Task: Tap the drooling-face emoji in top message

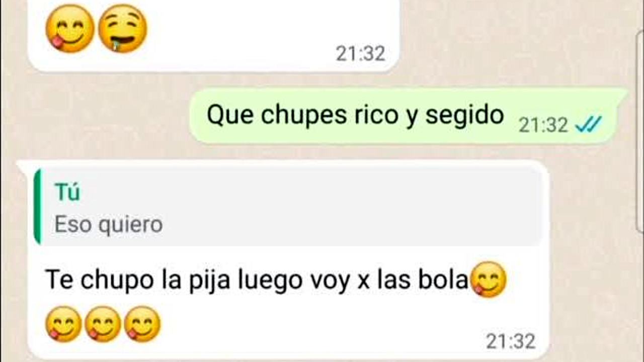Action: point(122,29)
